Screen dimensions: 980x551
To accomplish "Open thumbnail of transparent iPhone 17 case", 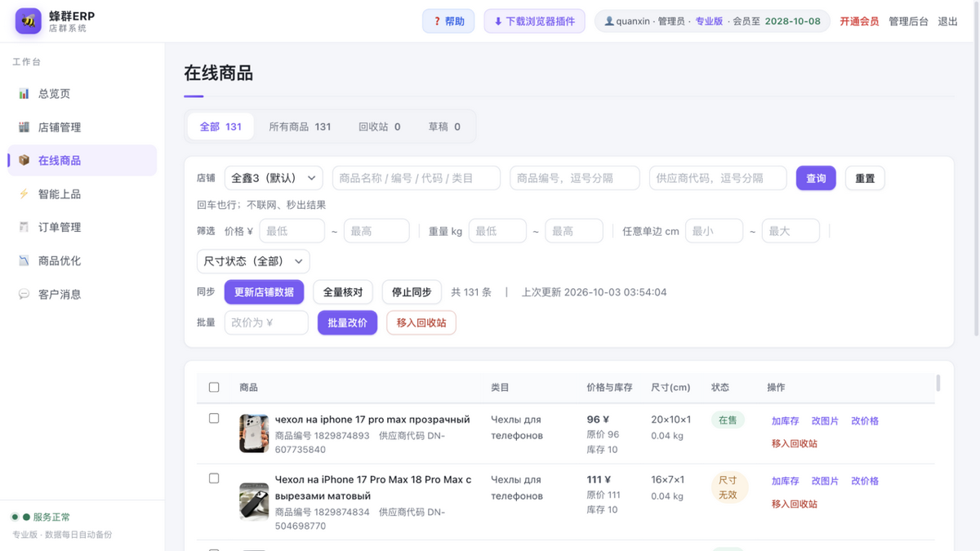I will pyautogui.click(x=254, y=433).
